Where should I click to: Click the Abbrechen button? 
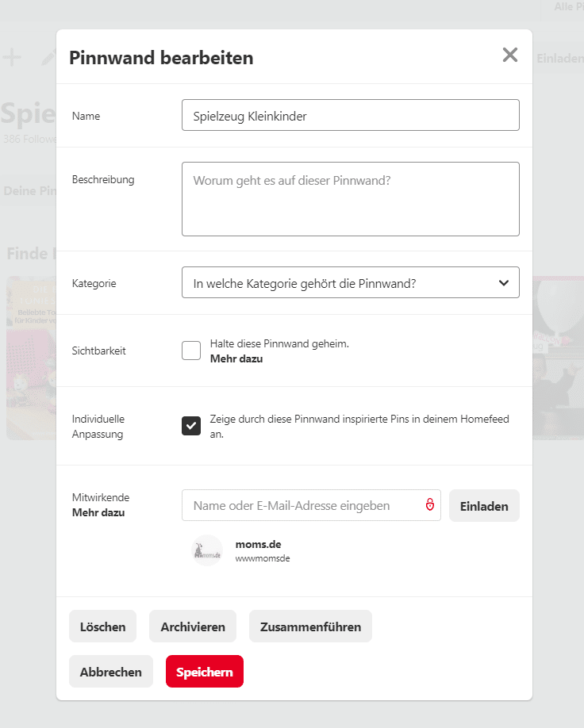(111, 672)
